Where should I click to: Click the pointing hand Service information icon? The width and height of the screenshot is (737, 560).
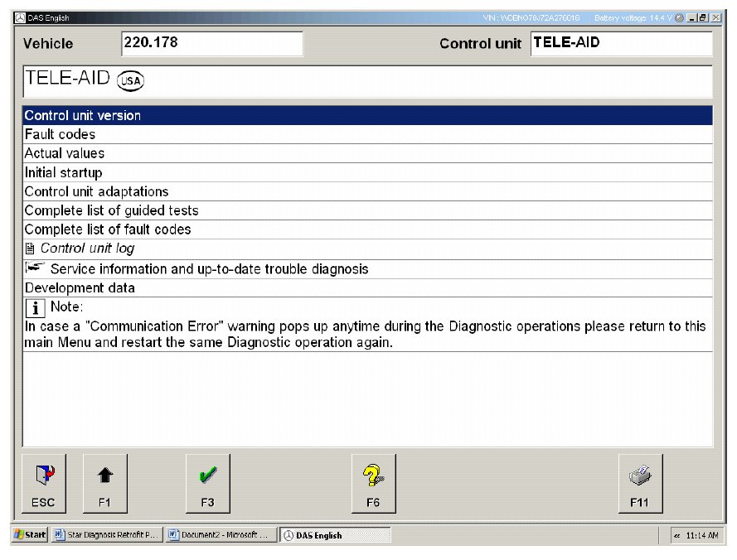point(34,268)
